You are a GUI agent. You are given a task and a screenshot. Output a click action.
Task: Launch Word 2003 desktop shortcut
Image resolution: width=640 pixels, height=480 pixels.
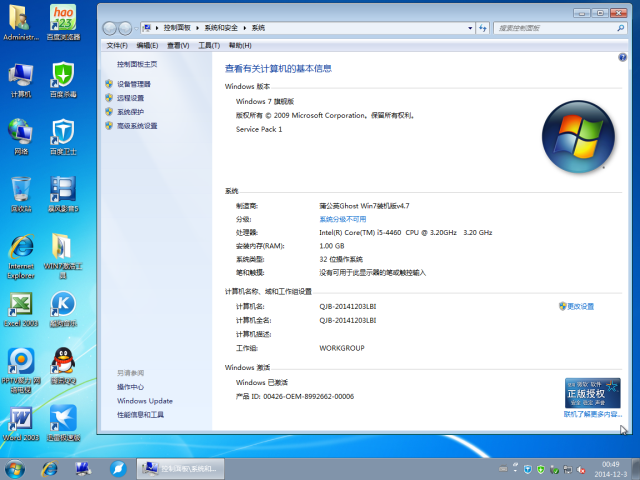[20, 424]
